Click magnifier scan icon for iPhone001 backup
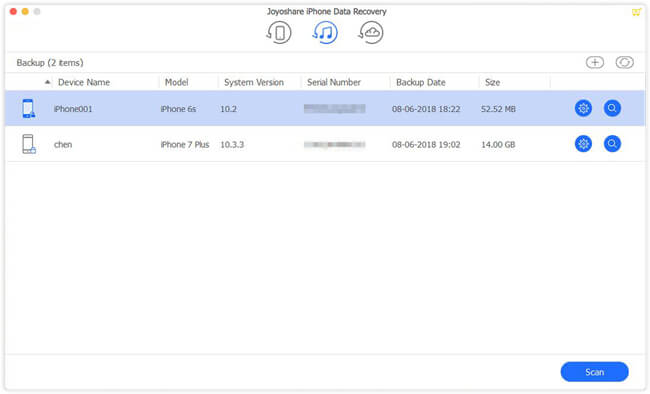650x394 pixels. (612, 108)
